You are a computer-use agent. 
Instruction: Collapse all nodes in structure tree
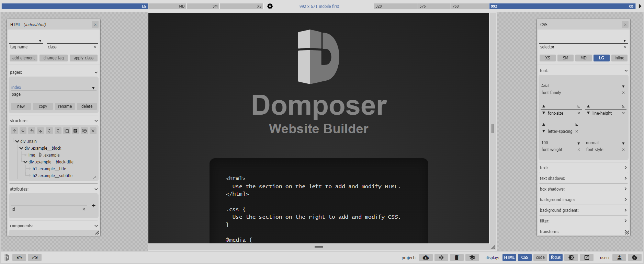click(58, 131)
